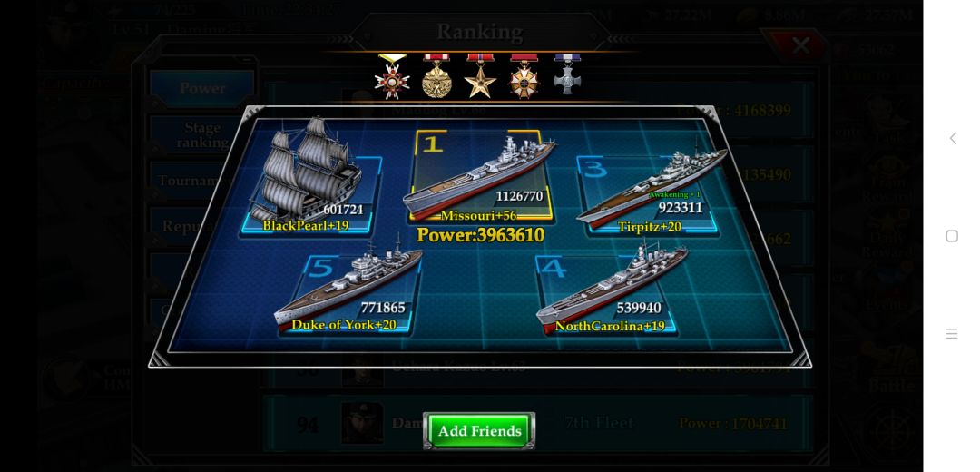This screenshot has width=980, height=472.
Task: Close the Ranking window with red X
Action: 799,45
